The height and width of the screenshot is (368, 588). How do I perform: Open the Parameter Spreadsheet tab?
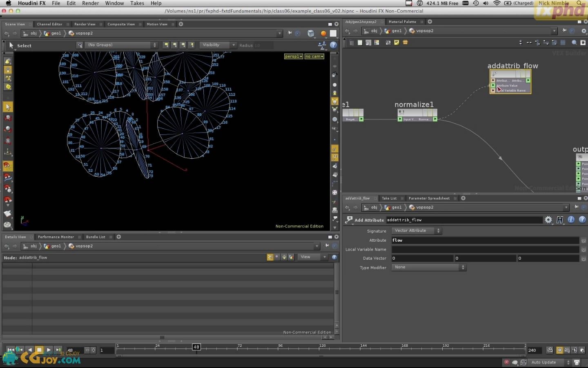pyautogui.click(x=429, y=198)
